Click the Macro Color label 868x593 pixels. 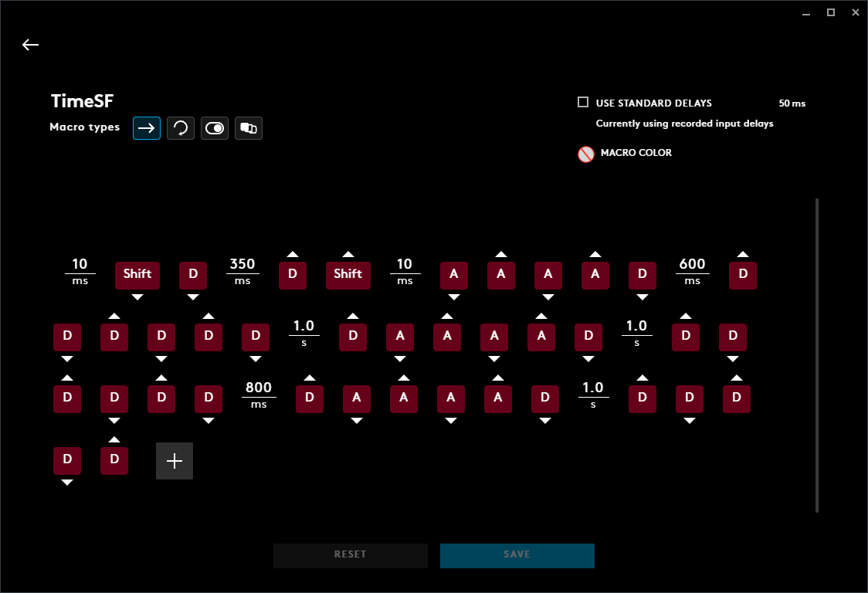[x=636, y=153]
